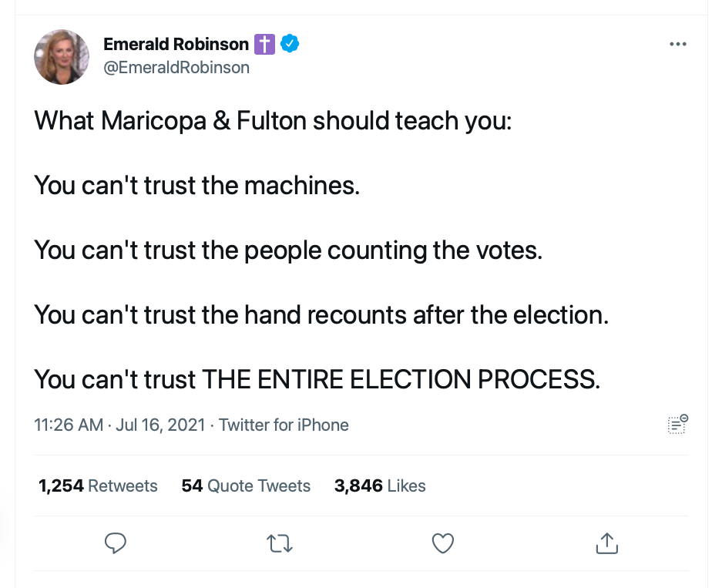The height and width of the screenshot is (588, 722).
Task: Reply to Emerald Robinson's tweet
Action: click(115, 543)
